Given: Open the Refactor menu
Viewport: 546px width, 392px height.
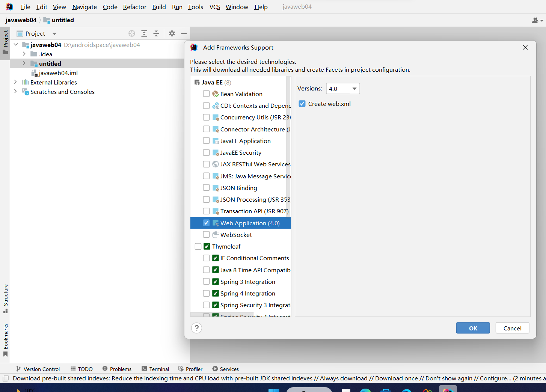Looking at the screenshot, I should [134, 7].
